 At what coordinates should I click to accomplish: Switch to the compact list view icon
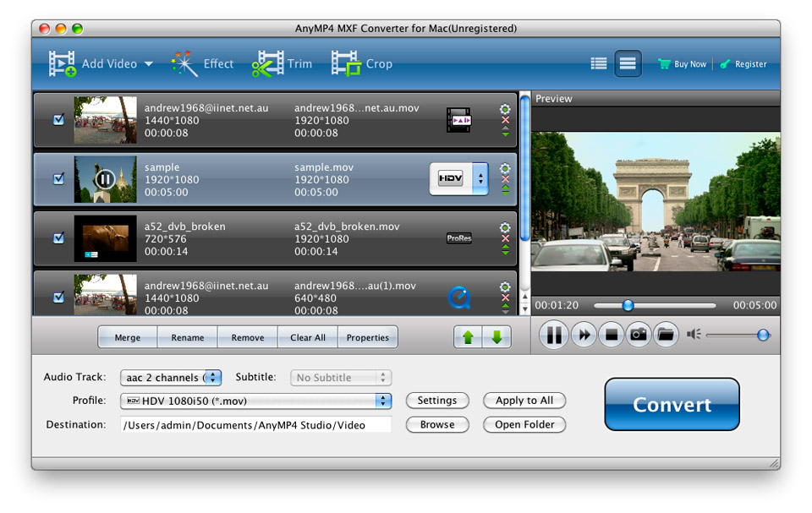(599, 63)
